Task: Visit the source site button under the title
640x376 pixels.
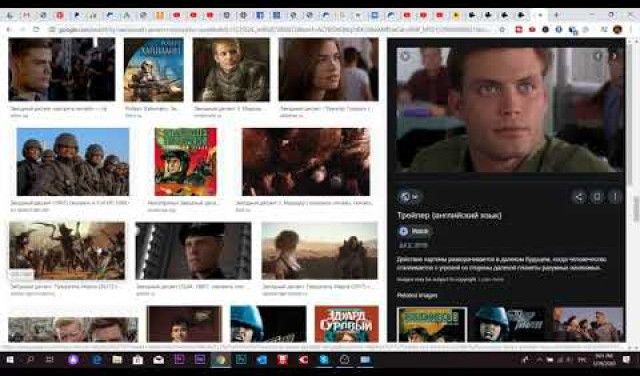Action: click(x=415, y=231)
